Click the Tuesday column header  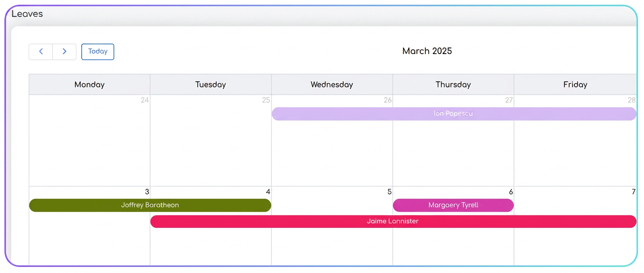pos(211,84)
